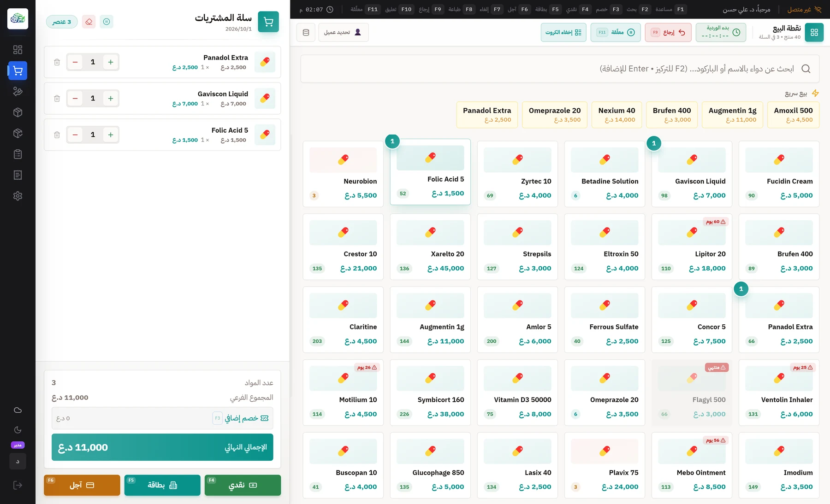Click the database icon button
This screenshot has height=504, width=830.
(306, 32)
